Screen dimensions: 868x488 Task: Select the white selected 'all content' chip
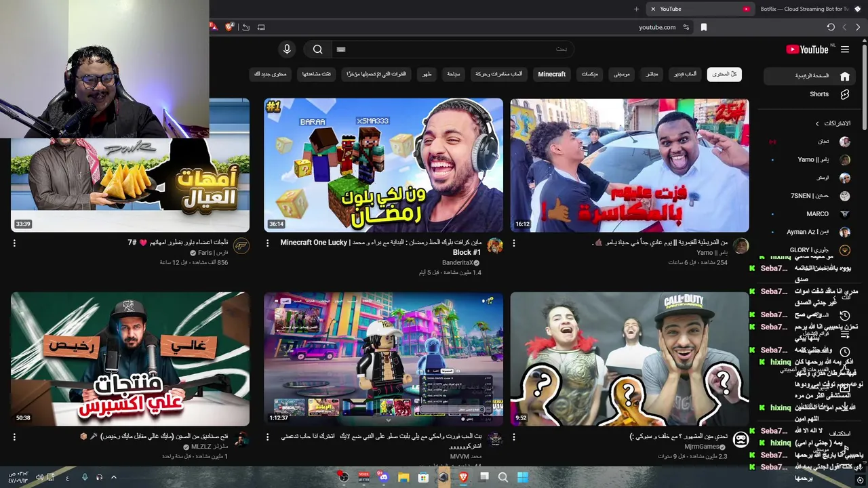[x=724, y=74]
